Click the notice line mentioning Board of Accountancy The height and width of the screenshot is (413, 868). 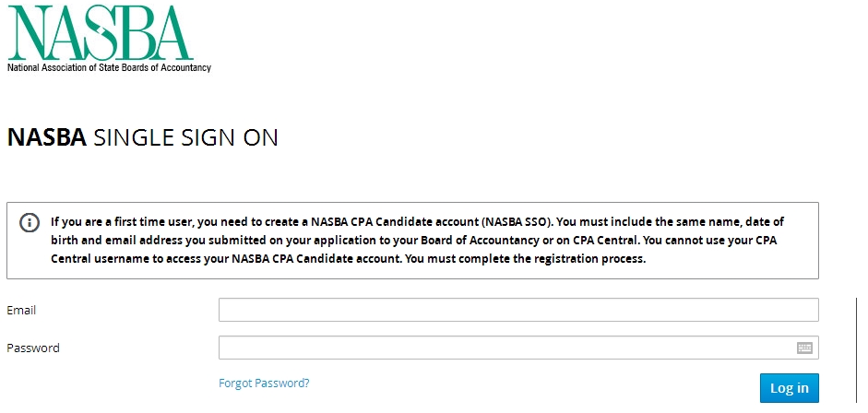tap(417, 241)
